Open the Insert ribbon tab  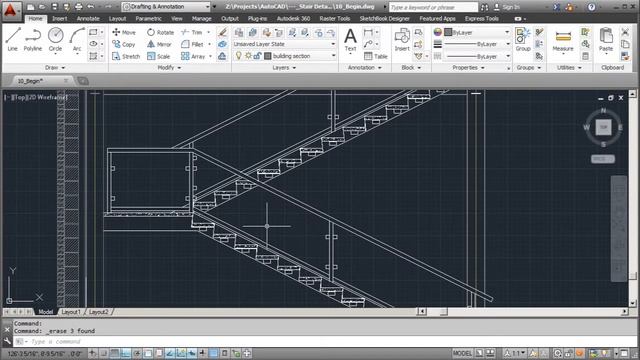coord(60,19)
